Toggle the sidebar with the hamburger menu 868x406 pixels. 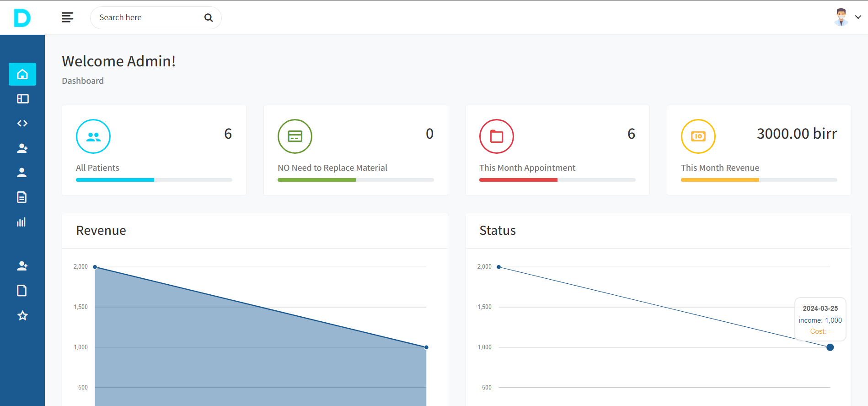point(67,17)
